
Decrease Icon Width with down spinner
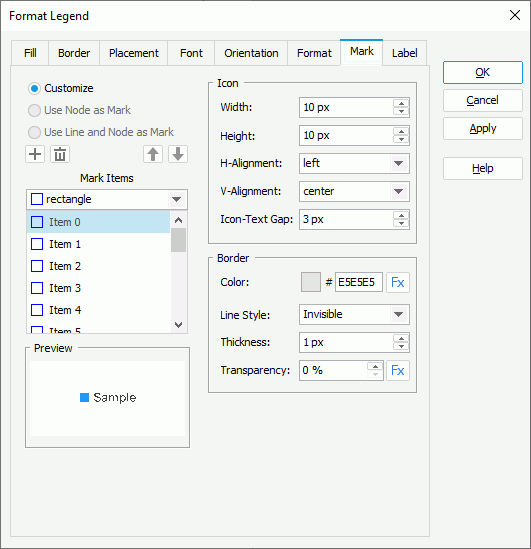pos(401,111)
